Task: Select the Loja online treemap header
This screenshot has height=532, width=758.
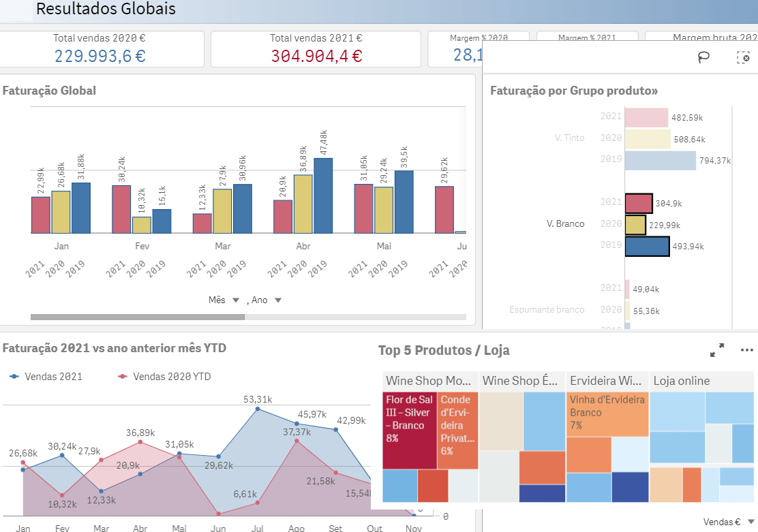Action: [x=701, y=381]
